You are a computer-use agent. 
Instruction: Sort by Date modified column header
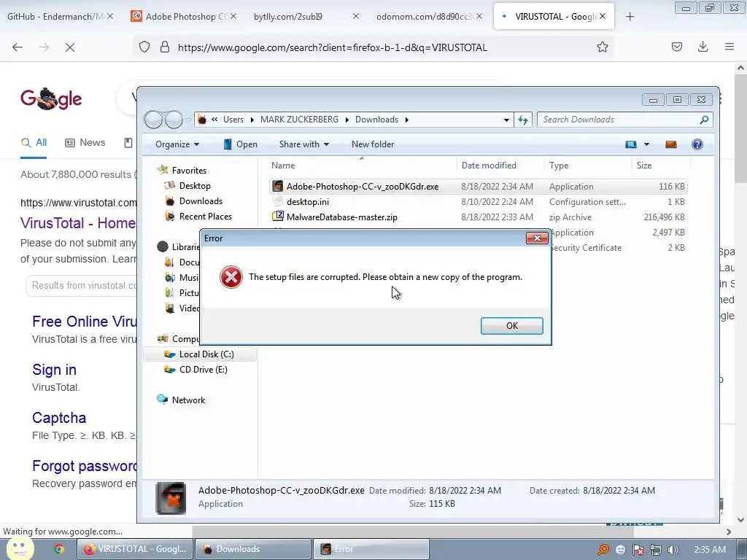(x=489, y=166)
